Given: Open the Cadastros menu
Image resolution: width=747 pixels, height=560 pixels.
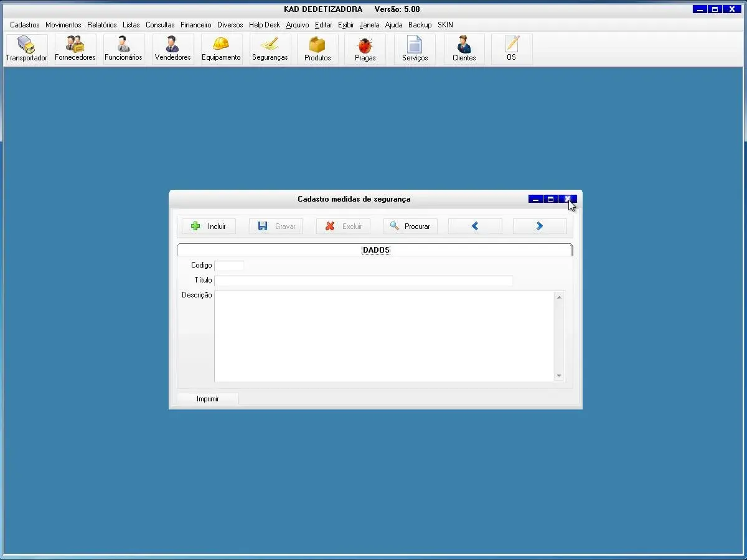Looking at the screenshot, I should (x=25, y=25).
